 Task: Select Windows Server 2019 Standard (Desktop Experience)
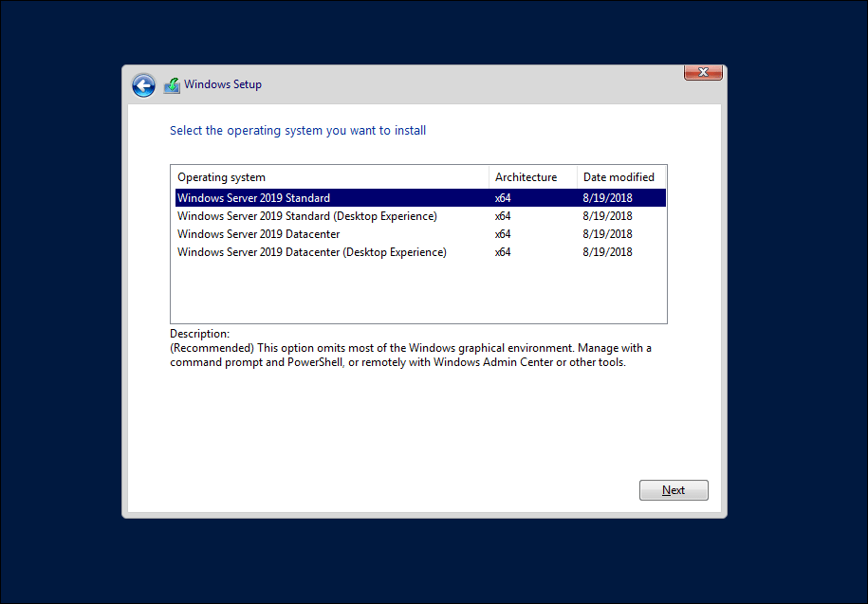(x=306, y=216)
